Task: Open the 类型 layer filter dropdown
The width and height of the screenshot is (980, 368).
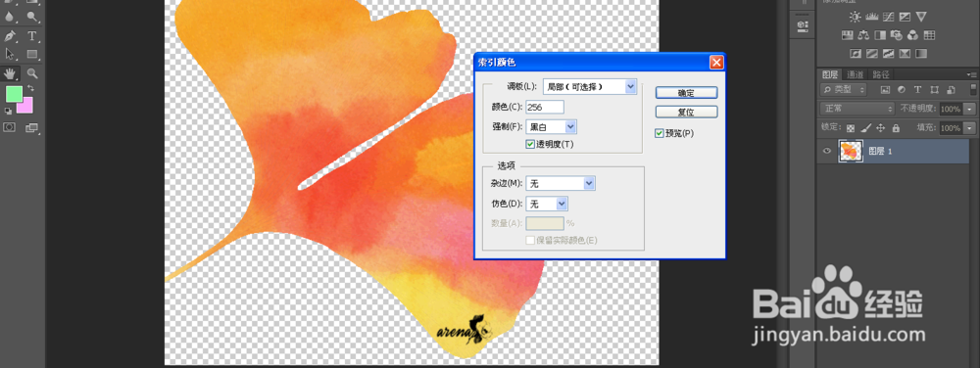Action: click(843, 90)
